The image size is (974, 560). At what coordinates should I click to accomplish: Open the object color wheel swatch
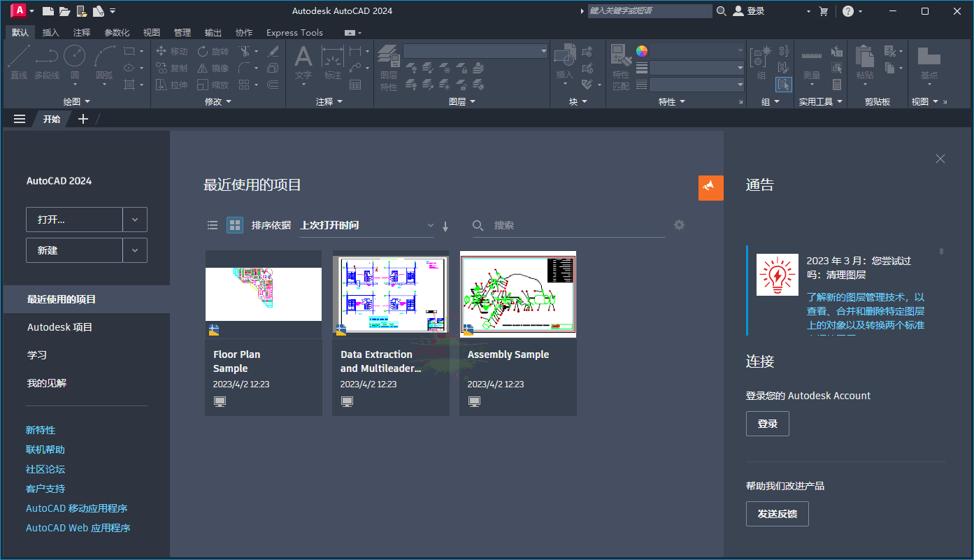(640, 51)
